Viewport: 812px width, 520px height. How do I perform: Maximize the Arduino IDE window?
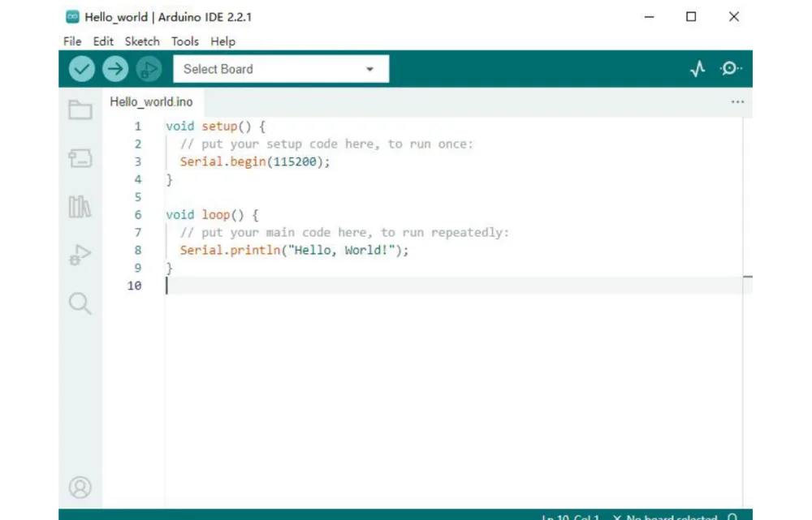691,17
